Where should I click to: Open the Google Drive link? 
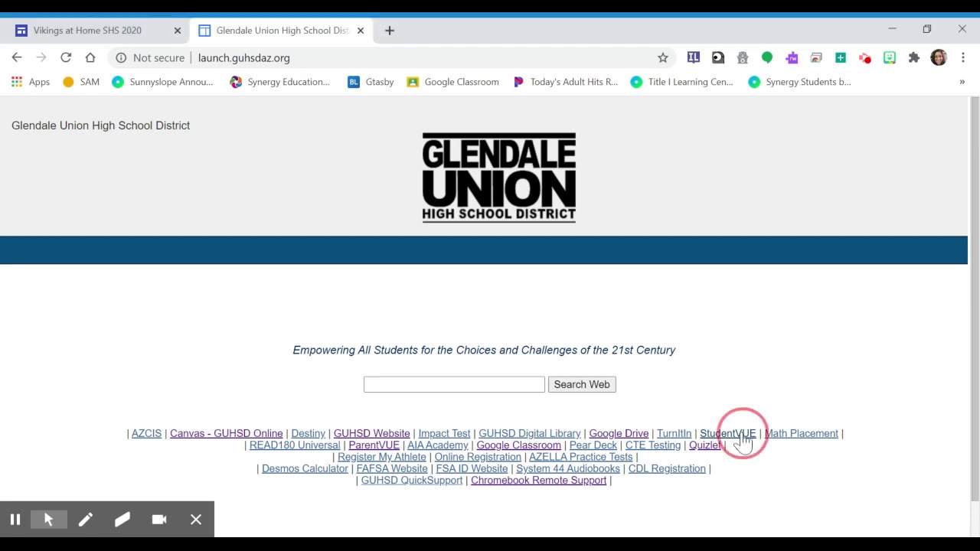coord(619,433)
